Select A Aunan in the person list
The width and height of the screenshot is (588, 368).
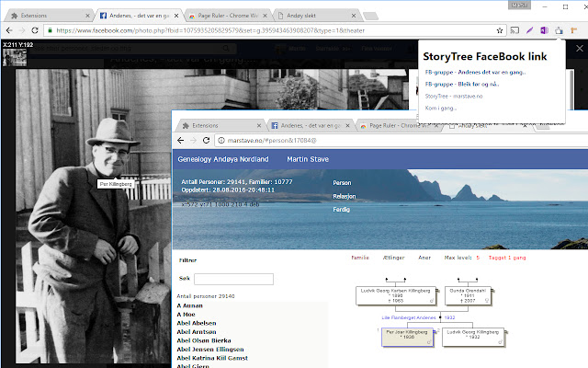pyautogui.click(x=190, y=305)
